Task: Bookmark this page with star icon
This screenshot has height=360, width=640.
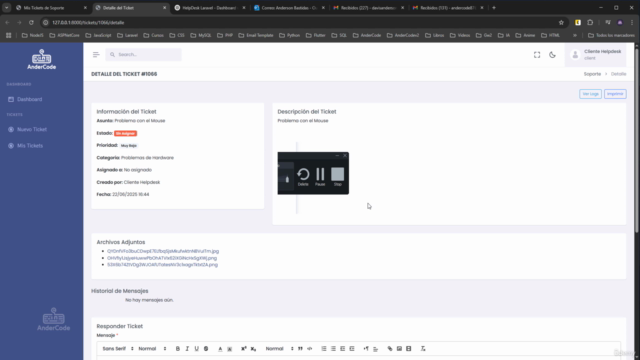Action: tap(561, 23)
